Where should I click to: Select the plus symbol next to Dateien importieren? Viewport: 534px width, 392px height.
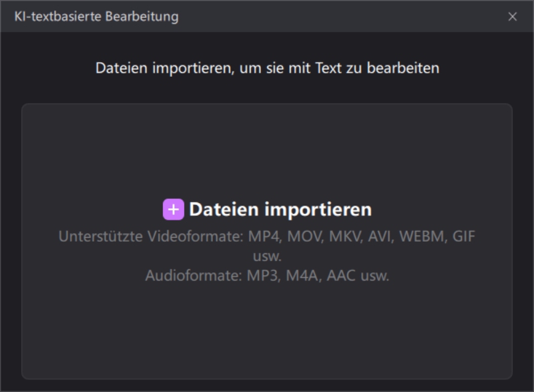click(x=175, y=209)
